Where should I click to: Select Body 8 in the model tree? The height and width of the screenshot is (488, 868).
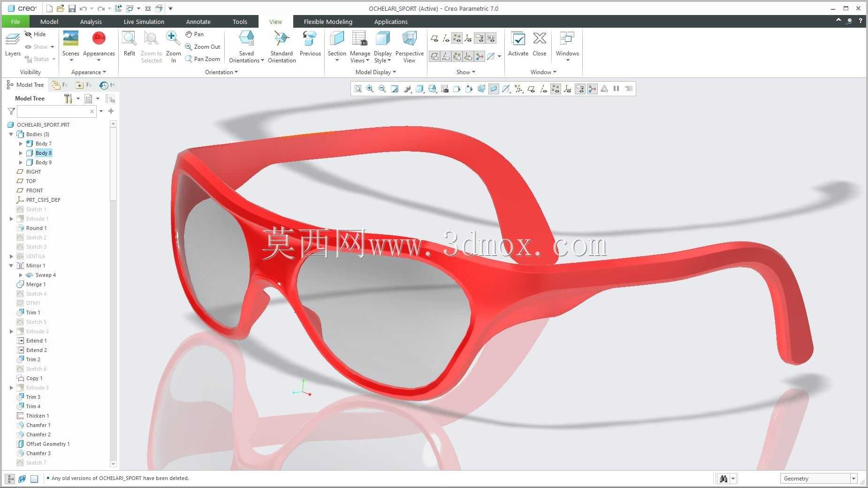click(x=44, y=153)
